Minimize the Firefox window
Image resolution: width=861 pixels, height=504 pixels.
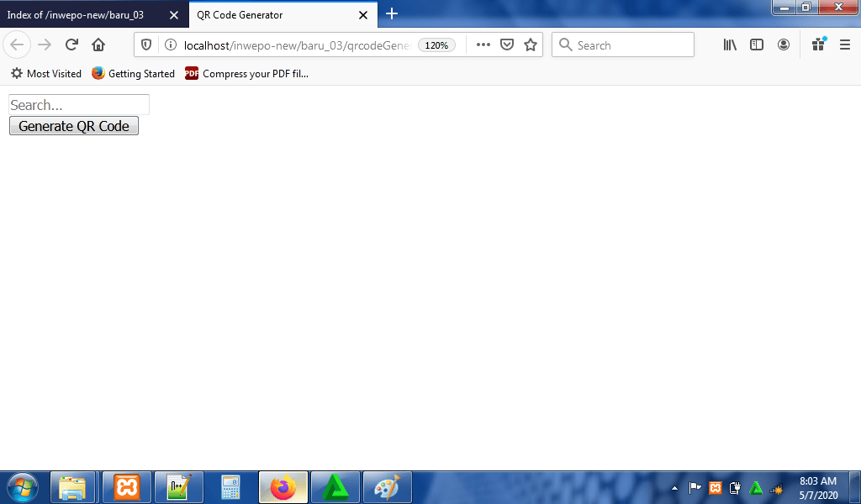pos(784,7)
